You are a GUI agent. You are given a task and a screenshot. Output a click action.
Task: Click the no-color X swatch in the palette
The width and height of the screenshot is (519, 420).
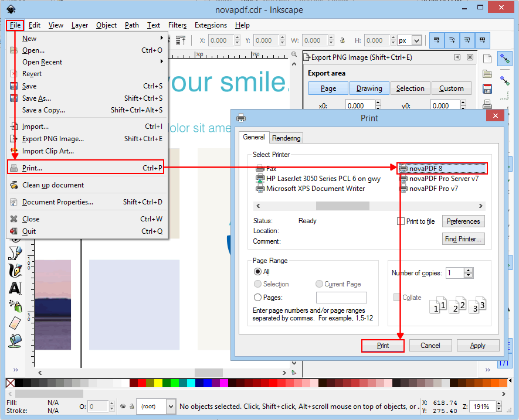(x=10, y=383)
